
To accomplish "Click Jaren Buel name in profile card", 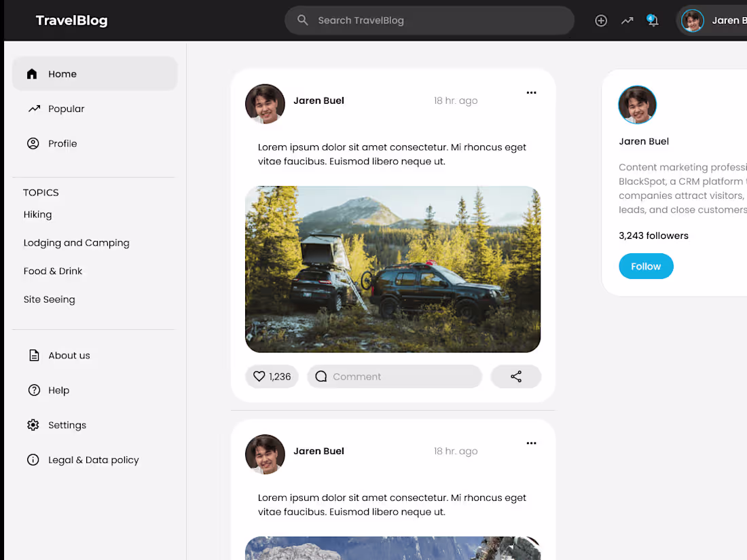I will [644, 141].
